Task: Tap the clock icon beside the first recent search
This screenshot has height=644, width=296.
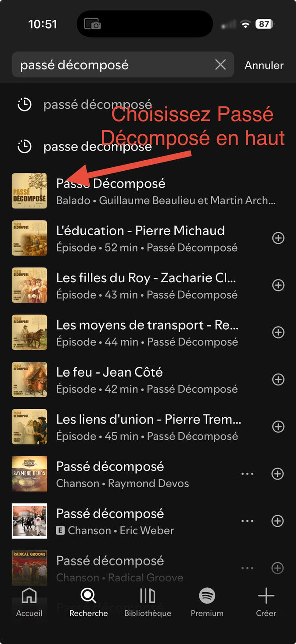Action: point(25,104)
